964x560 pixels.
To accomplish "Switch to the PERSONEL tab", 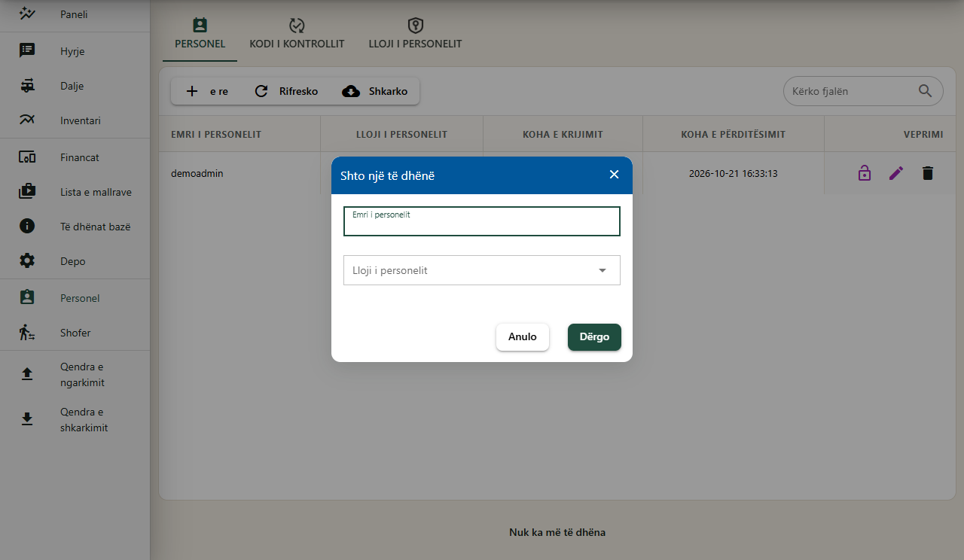I will coord(200,35).
